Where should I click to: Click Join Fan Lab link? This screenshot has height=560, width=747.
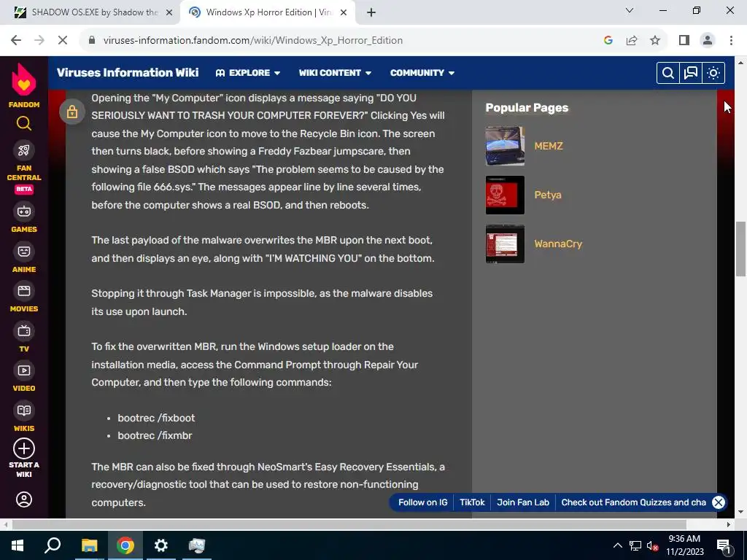[523, 502]
